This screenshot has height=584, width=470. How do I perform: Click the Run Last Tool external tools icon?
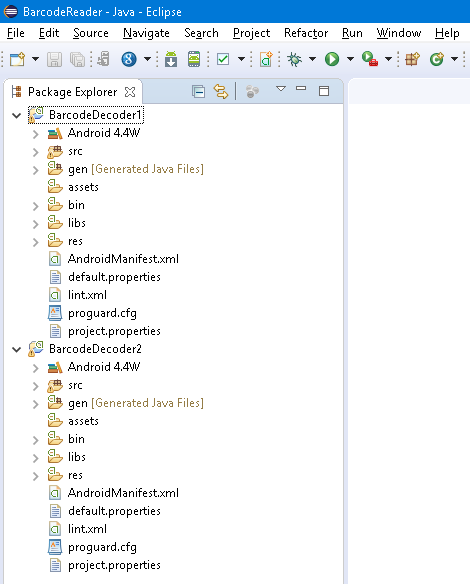[369, 59]
